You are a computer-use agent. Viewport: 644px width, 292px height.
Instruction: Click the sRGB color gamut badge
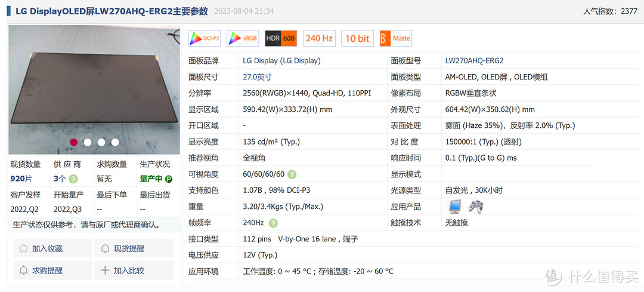pyautogui.click(x=243, y=39)
